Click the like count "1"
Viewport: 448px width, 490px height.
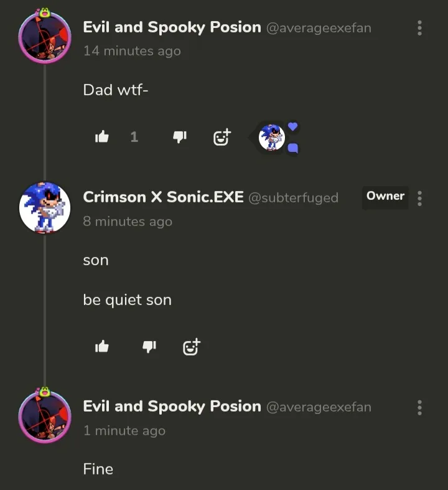point(134,137)
